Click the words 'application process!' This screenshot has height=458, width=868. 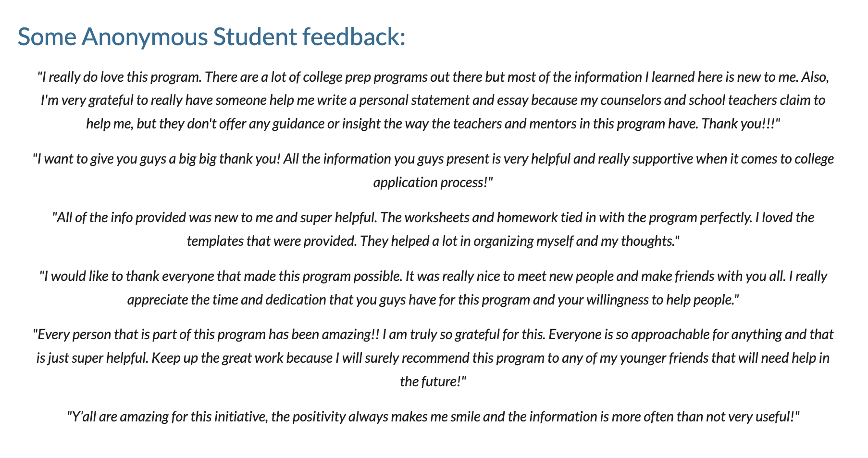tap(433, 183)
